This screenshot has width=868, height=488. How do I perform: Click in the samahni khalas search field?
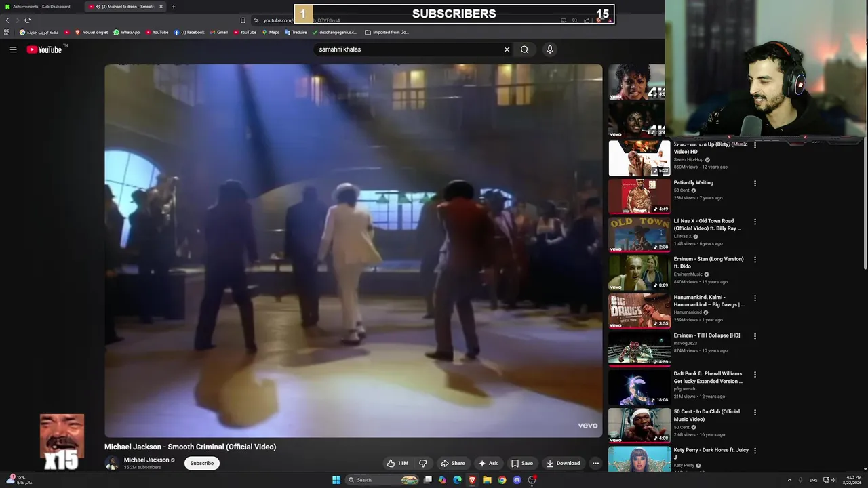(407, 49)
